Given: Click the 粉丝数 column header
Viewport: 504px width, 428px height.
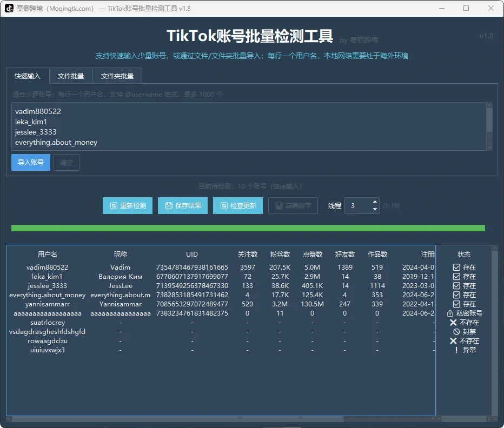Looking at the screenshot, I should [280, 255].
